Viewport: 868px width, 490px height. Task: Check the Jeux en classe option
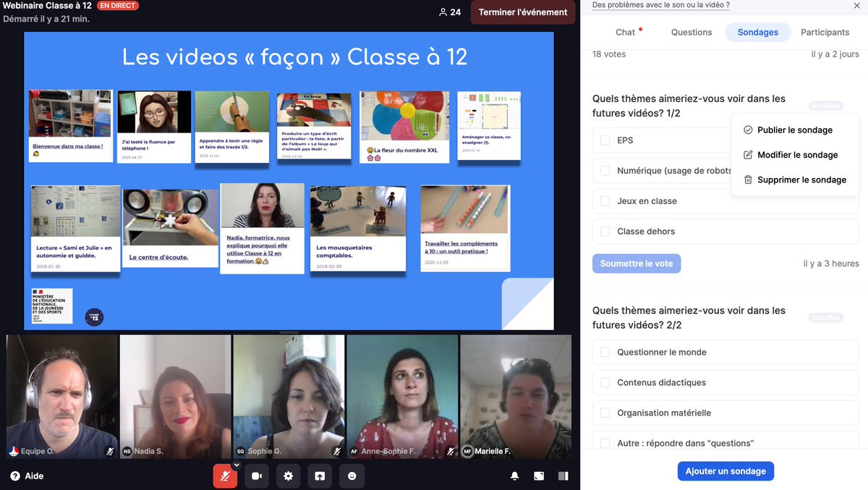click(605, 201)
